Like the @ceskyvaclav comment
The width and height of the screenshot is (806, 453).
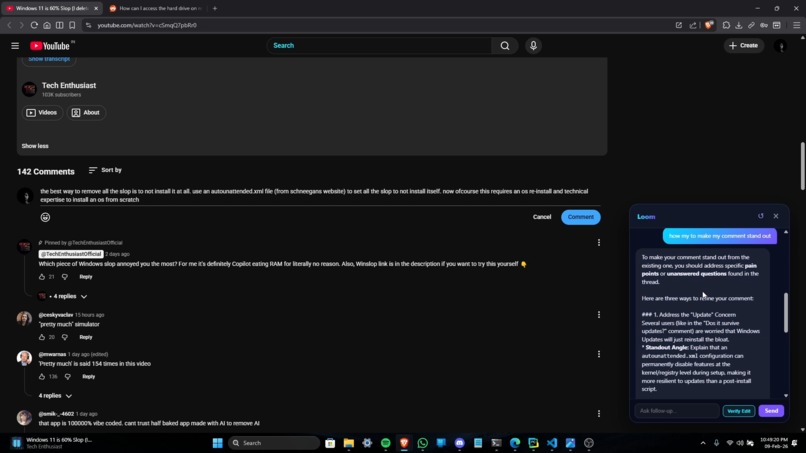(x=42, y=337)
